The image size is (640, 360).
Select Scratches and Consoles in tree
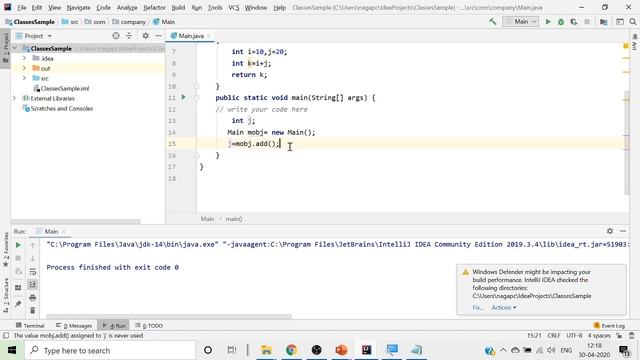[x=58, y=109]
